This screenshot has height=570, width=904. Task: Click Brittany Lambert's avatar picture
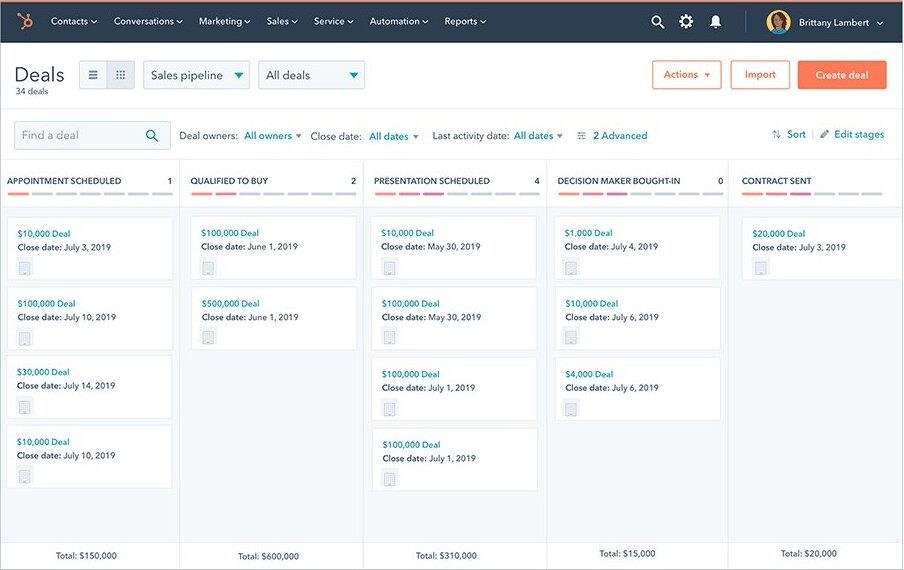[x=778, y=22]
